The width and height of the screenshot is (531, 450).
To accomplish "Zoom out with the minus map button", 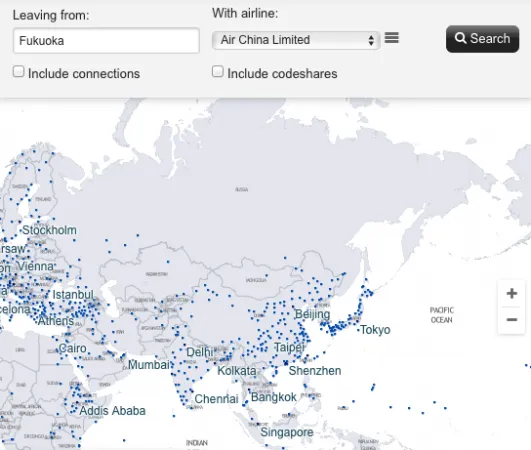I will (x=512, y=320).
